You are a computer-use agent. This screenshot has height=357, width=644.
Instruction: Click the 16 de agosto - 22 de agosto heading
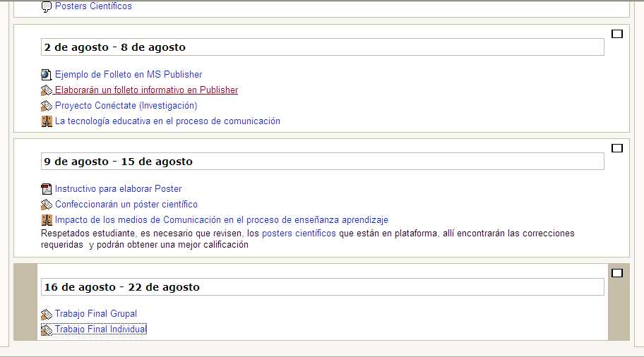[x=121, y=287]
